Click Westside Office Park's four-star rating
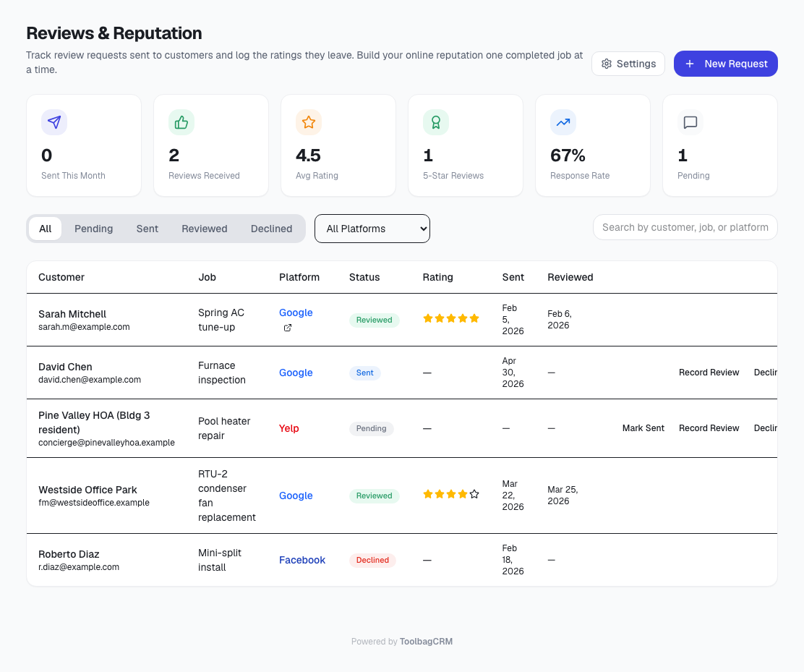 point(451,494)
